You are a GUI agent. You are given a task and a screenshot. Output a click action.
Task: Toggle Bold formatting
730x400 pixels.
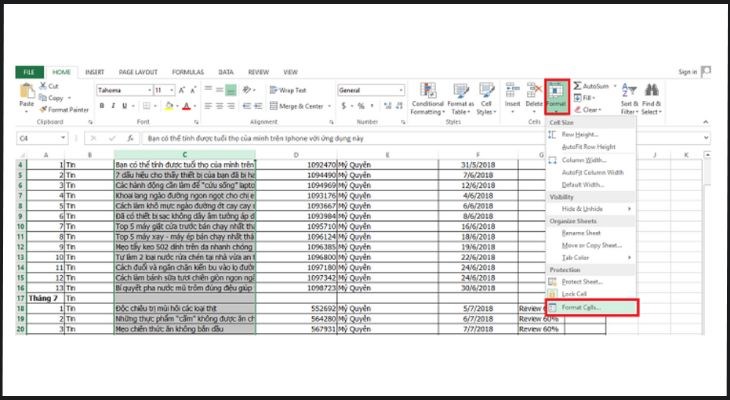click(x=102, y=106)
